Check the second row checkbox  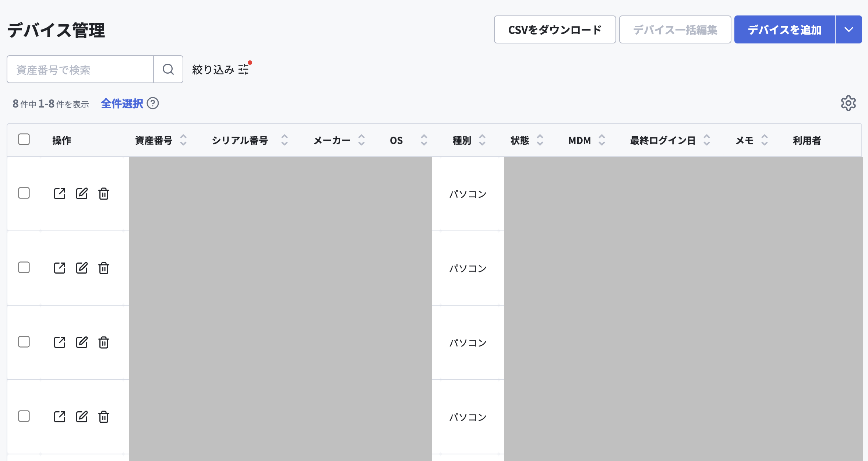(x=24, y=267)
